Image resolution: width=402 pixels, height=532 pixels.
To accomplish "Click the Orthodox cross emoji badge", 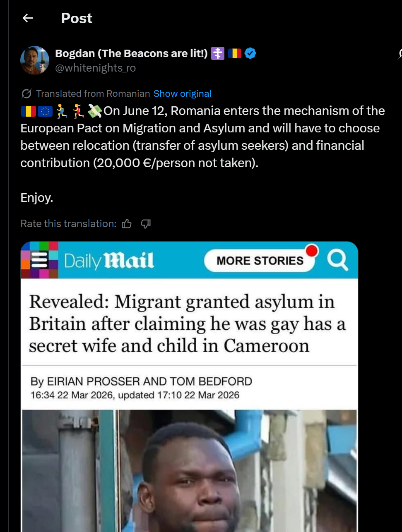I will click(x=218, y=53).
